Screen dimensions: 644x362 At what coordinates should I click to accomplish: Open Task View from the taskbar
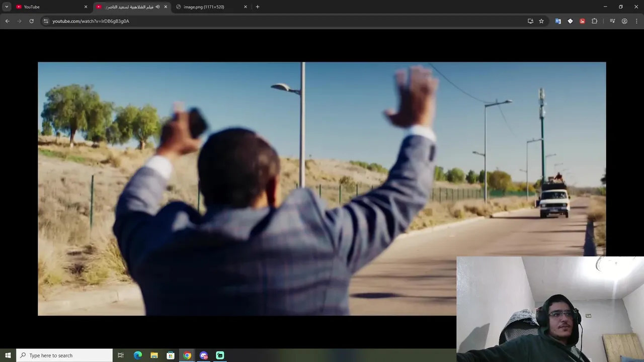tap(121, 355)
